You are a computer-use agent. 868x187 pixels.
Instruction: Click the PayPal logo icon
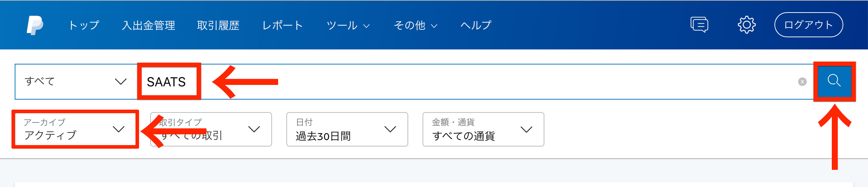point(35,25)
